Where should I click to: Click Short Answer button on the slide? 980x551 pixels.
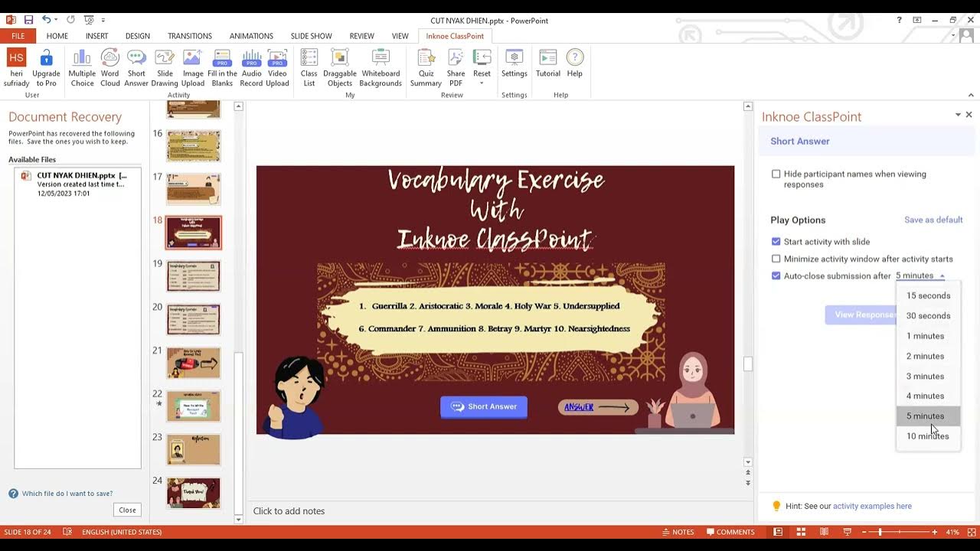click(x=484, y=406)
